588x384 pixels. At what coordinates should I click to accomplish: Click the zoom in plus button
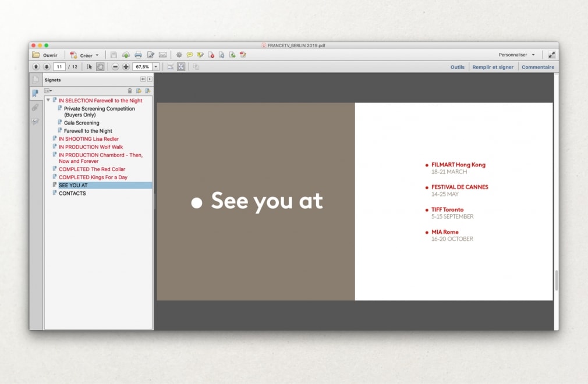coord(126,67)
